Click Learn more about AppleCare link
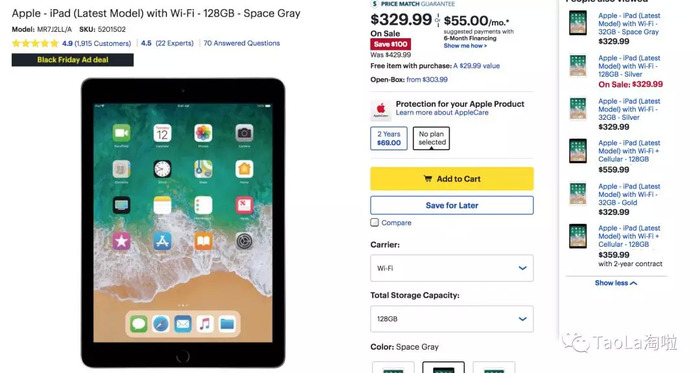Screen dimensions: 700x373 [x=442, y=112]
